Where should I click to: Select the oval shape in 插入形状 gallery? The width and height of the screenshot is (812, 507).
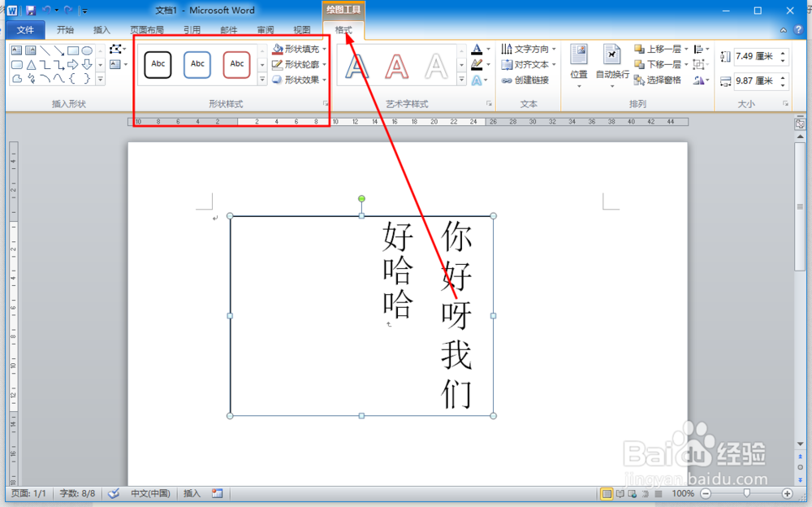tap(87, 50)
